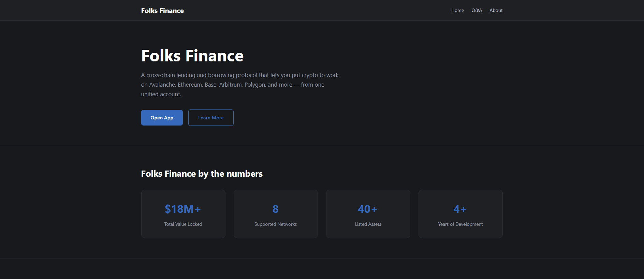The height and width of the screenshot is (279, 644).
Task: Open the About nav link
Action: coord(496,10)
